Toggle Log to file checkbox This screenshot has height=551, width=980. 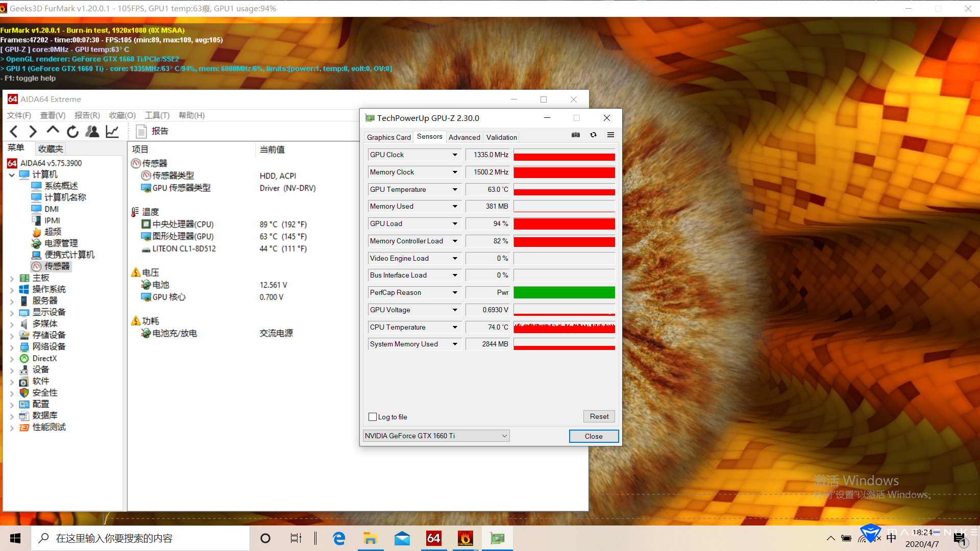pyautogui.click(x=373, y=417)
